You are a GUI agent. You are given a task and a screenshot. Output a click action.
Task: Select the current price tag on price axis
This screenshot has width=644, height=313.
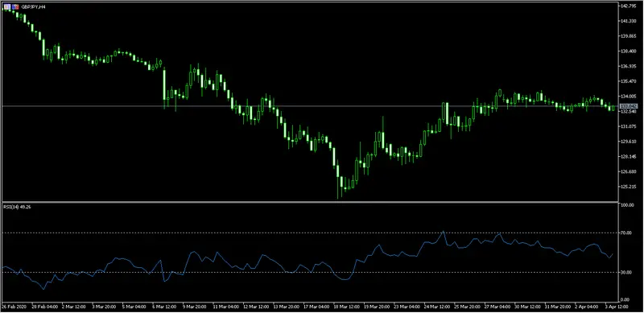click(x=628, y=106)
